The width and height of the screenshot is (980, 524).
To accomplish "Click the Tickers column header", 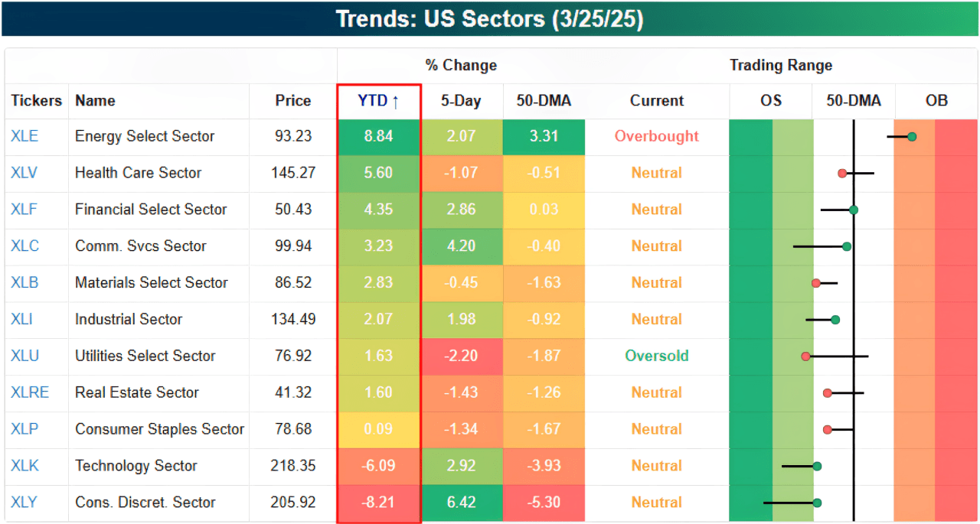I will (37, 101).
